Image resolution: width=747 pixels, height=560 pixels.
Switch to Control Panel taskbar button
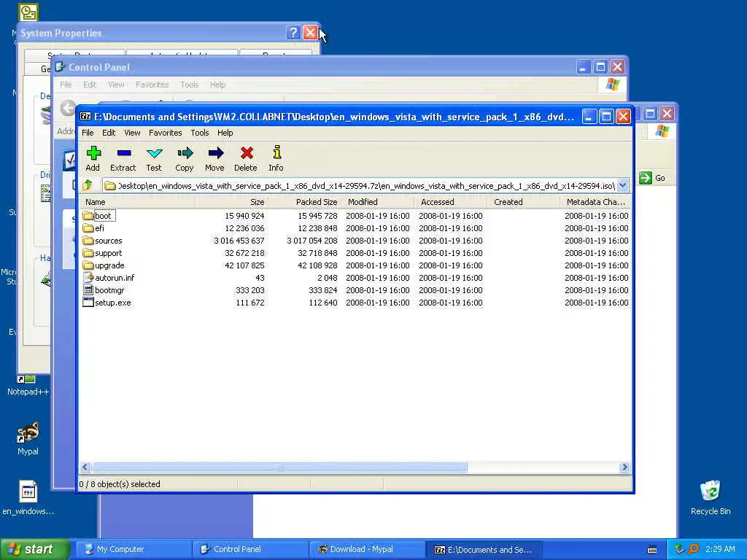(x=251, y=550)
